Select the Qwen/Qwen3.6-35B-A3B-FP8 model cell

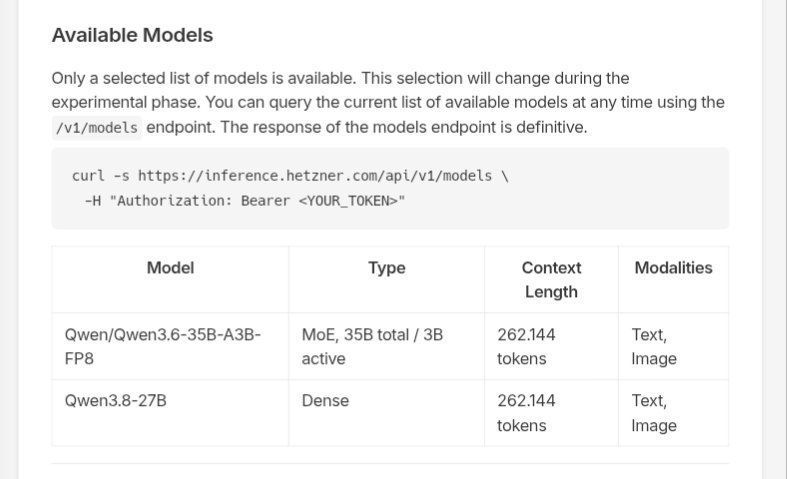170,346
